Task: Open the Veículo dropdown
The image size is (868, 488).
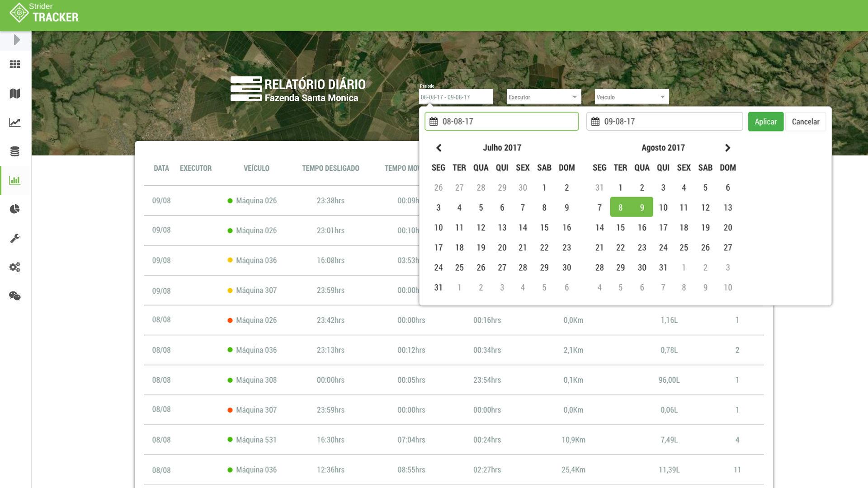Action: (x=632, y=97)
